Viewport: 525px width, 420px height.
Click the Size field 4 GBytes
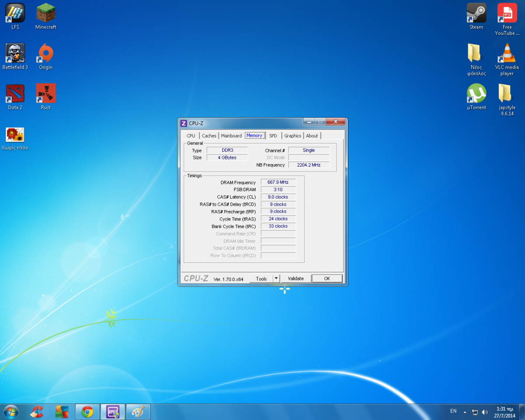[x=227, y=157]
